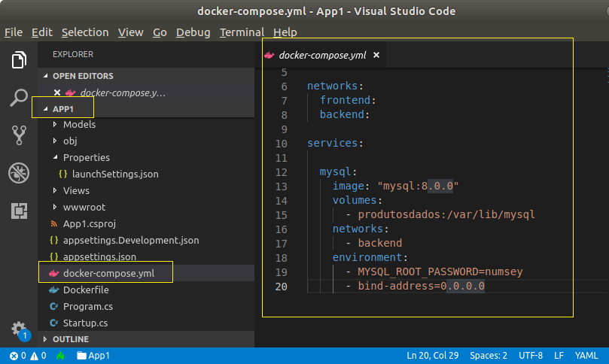Open the View menu
Viewport: 609px width, 364px height.
(x=130, y=32)
